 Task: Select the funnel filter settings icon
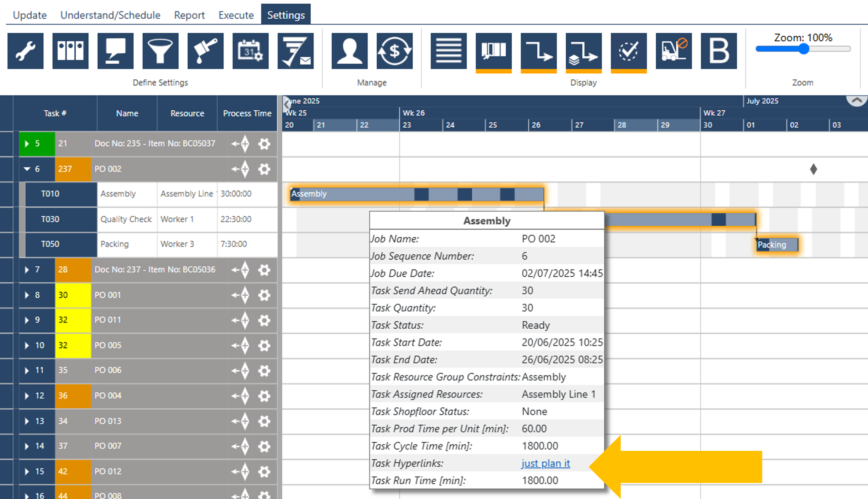point(160,51)
